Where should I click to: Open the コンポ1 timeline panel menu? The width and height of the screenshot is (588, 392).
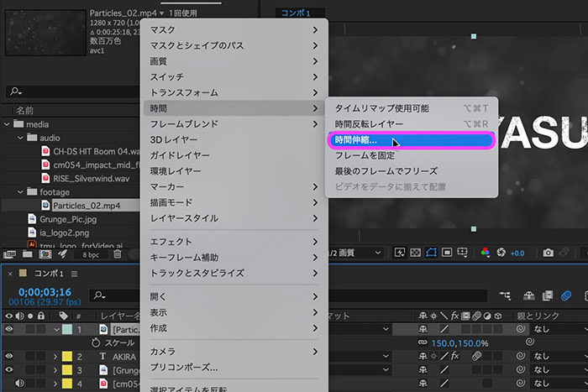click(x=74, y=274)
